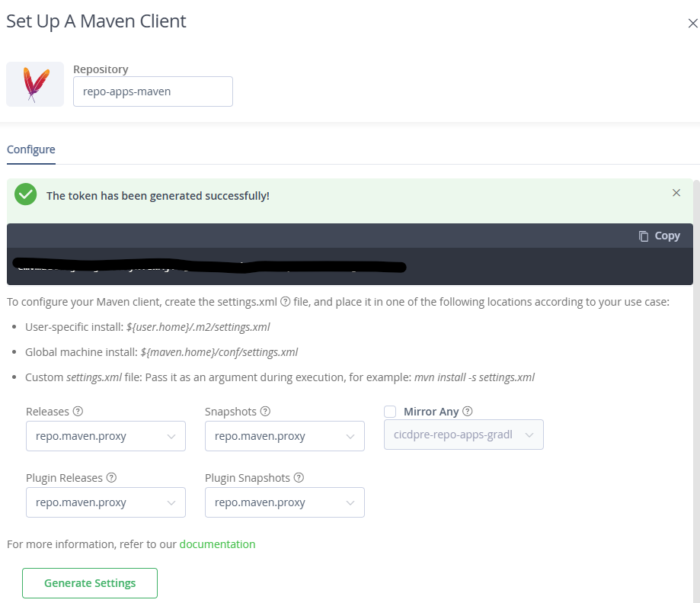Click the Maven feather logo icon
Screen dimensions: 700x603
point(35,84)
